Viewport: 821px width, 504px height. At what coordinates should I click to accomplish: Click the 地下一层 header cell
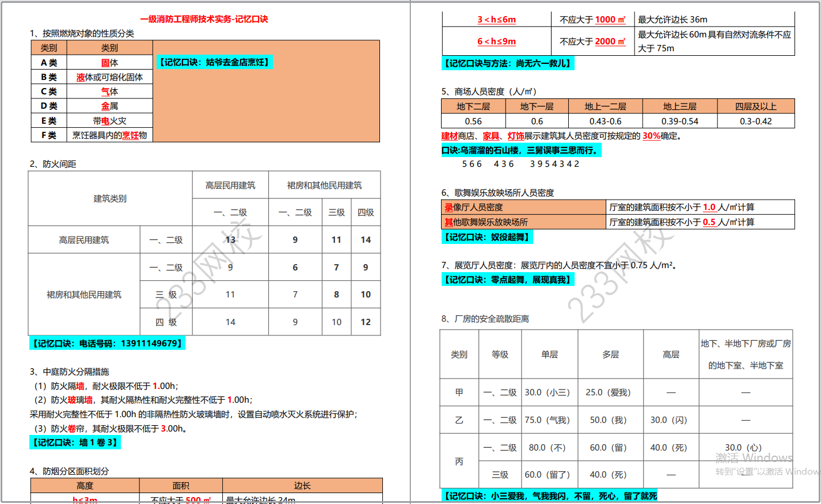pos(537,106)
